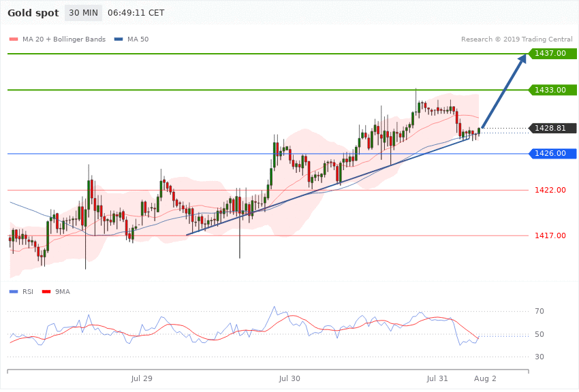
Task: Click the MA 50 blue legend swatch
Action: [x=119, y=39]
